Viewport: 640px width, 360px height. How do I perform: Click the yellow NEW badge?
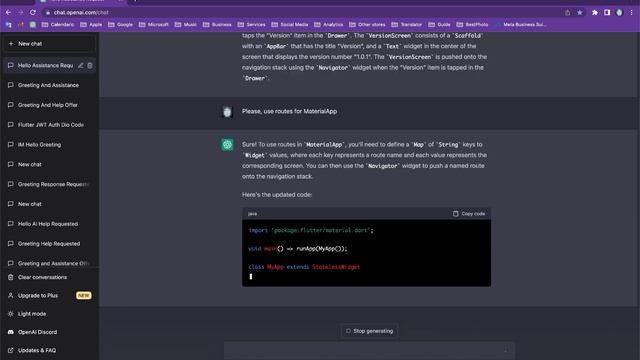tap(84, 296)
